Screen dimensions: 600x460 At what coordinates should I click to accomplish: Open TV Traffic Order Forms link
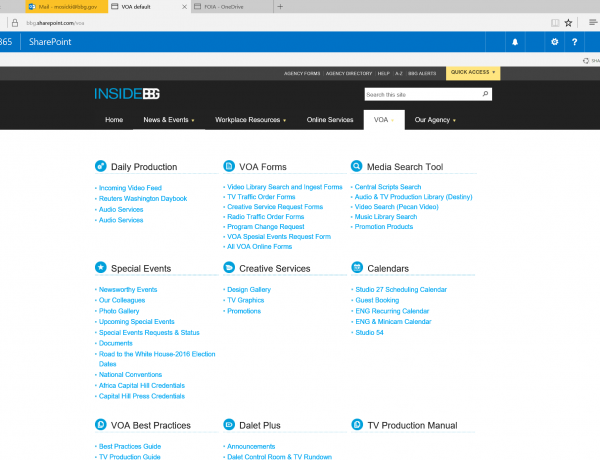point(261,197)
